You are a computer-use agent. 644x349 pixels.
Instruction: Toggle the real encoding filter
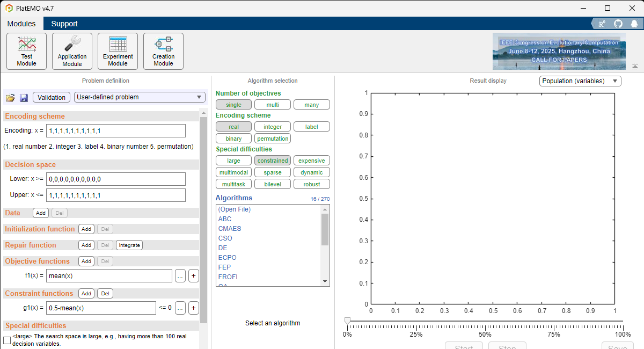point(233,127)
